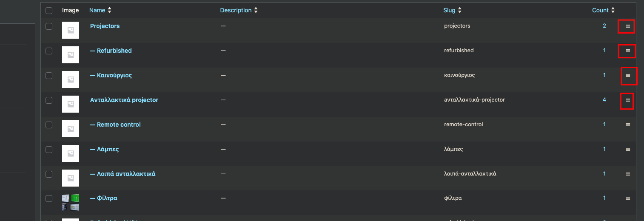Image resolution: width=644 pixels, height=221 pixels.
Task: Check the box next to Projectors
Action: click(49, 26)
